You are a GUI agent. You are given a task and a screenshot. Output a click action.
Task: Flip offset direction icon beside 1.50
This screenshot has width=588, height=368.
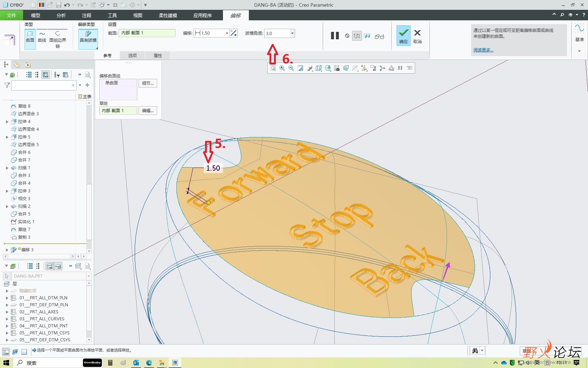(x=233, y=33)
